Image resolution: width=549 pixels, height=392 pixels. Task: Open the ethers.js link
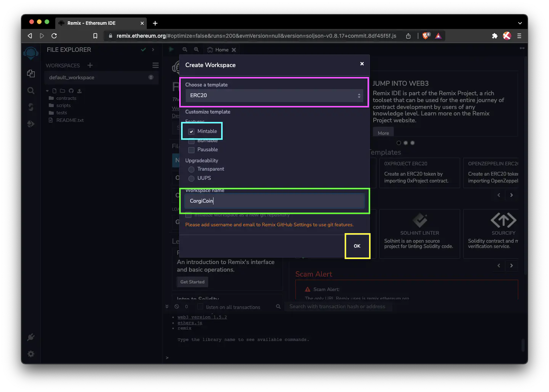coord(190,323)
